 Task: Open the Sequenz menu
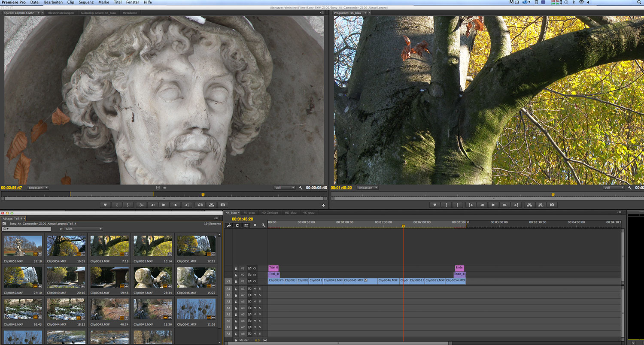tap(86, 3)
